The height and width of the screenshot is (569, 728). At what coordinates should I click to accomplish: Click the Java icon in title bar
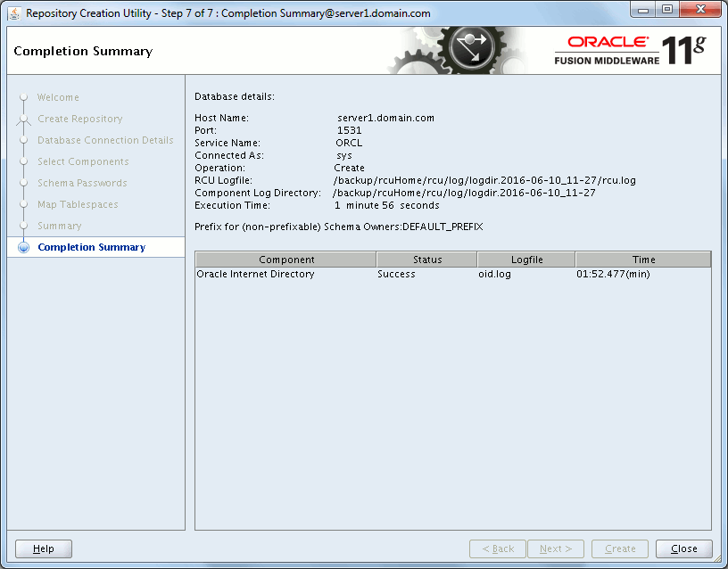click(14, 13)
